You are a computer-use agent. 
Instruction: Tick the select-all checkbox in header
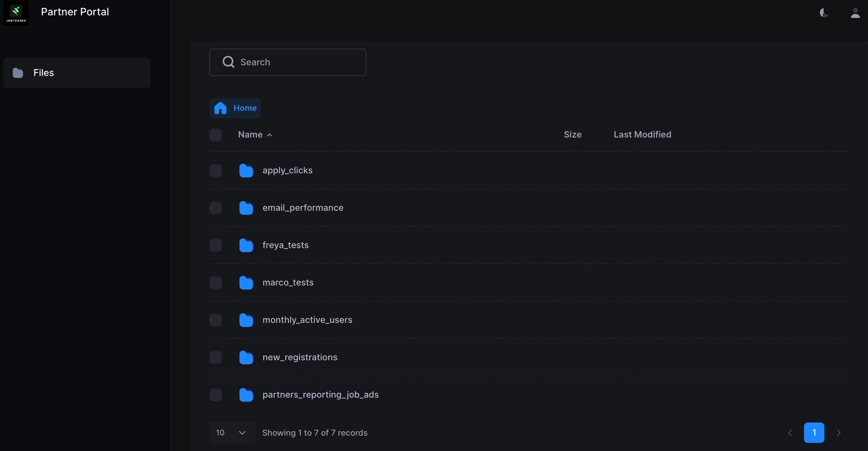point(216,135)
